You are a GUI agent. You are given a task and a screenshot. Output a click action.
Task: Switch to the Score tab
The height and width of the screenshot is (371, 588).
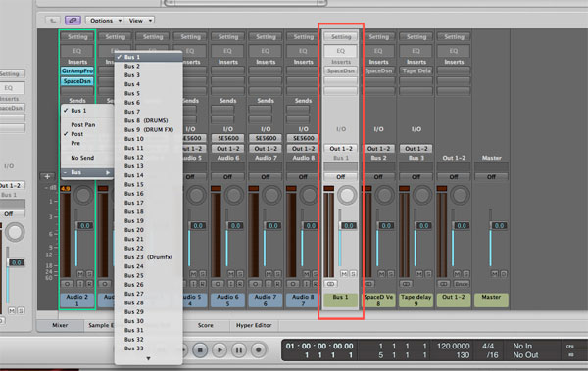206,325
